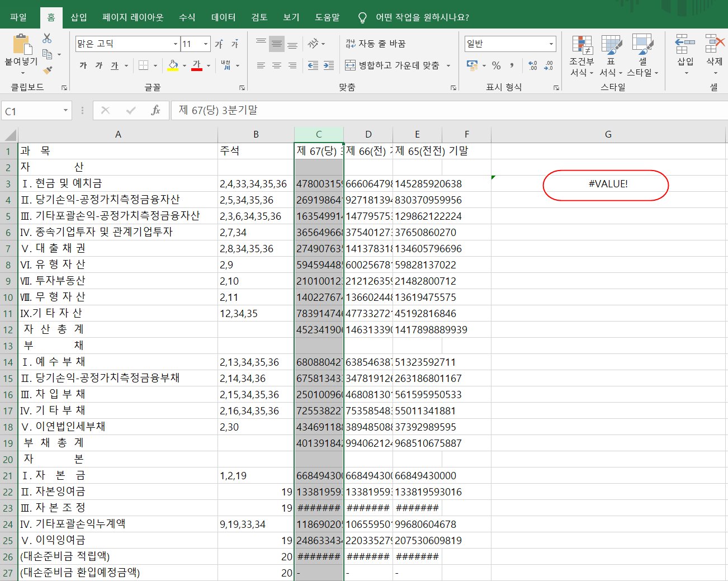Toggle bold formatting
Viewport: 728px width, 581px height.
pyautogui.click(x=83, y=65)
